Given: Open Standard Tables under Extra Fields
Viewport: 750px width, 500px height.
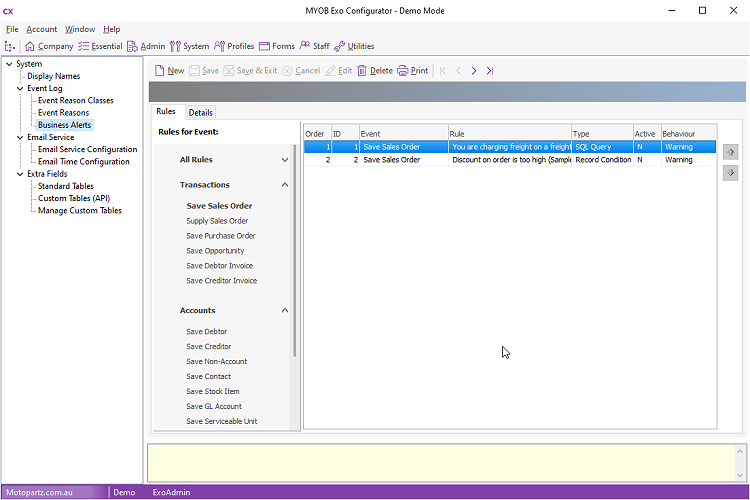Looking at the screenshot, I should [66, 186].
